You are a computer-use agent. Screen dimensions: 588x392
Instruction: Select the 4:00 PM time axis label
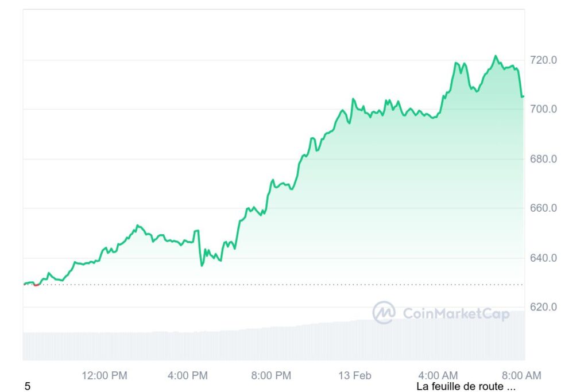188,376
